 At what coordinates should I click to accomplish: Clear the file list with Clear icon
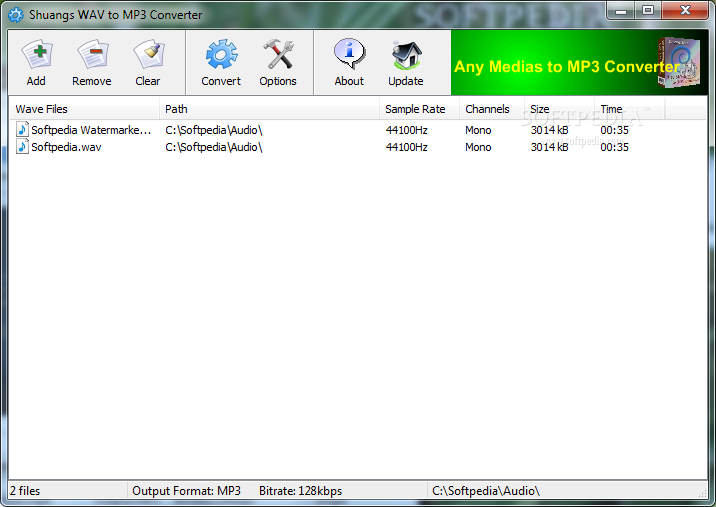(x=148, y=55)
